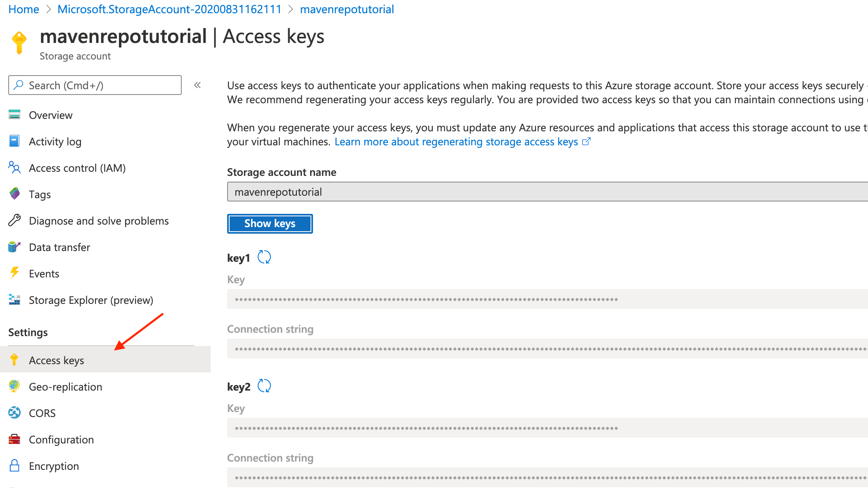Regenerate key2 using the refresh icon

coord(264,386)
